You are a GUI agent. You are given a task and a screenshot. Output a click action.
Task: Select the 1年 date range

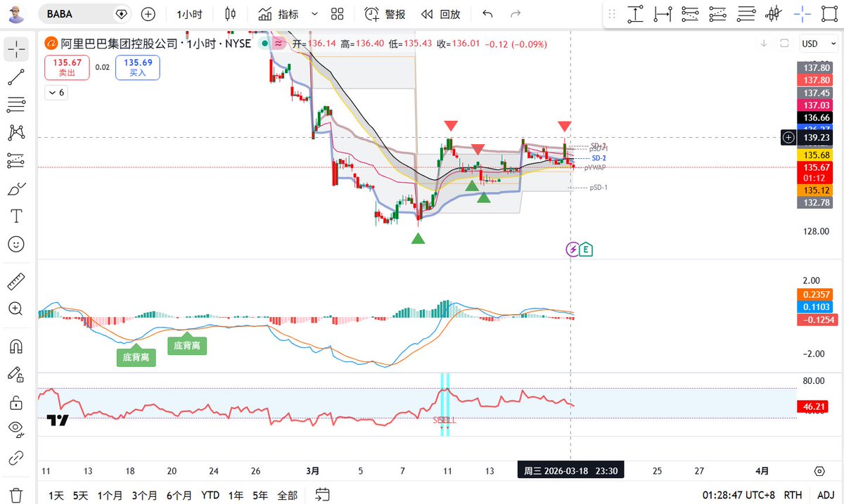tap(236, 496)
